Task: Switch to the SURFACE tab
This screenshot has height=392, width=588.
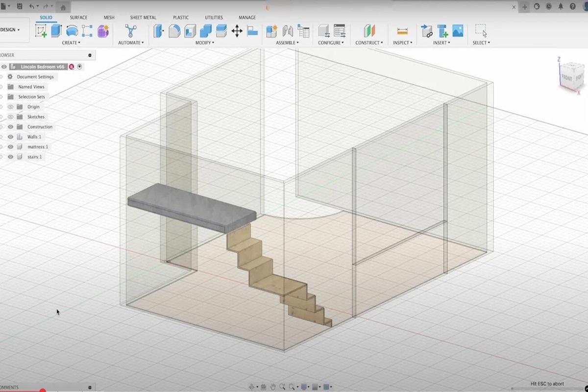Action: [78, 18]
